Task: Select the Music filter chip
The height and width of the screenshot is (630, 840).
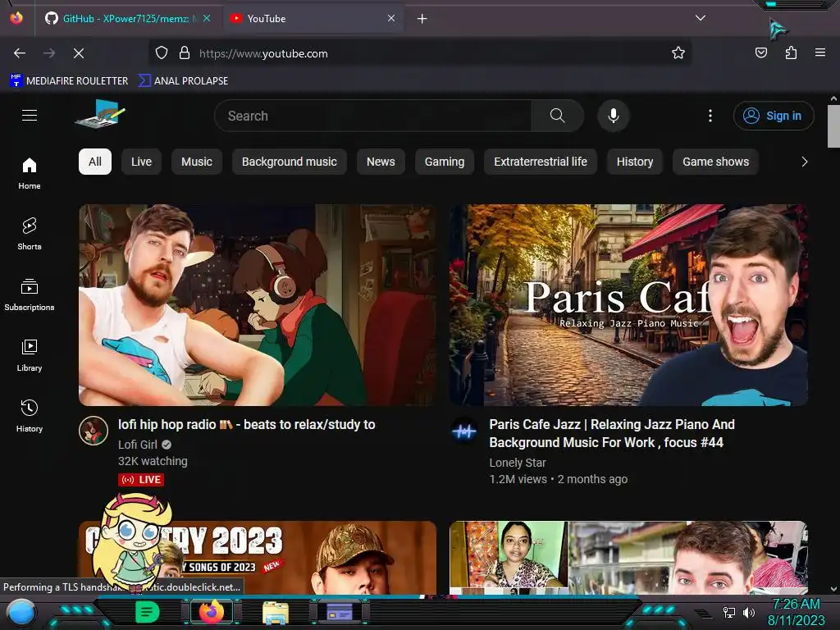Action: click(x=197, y=162)
